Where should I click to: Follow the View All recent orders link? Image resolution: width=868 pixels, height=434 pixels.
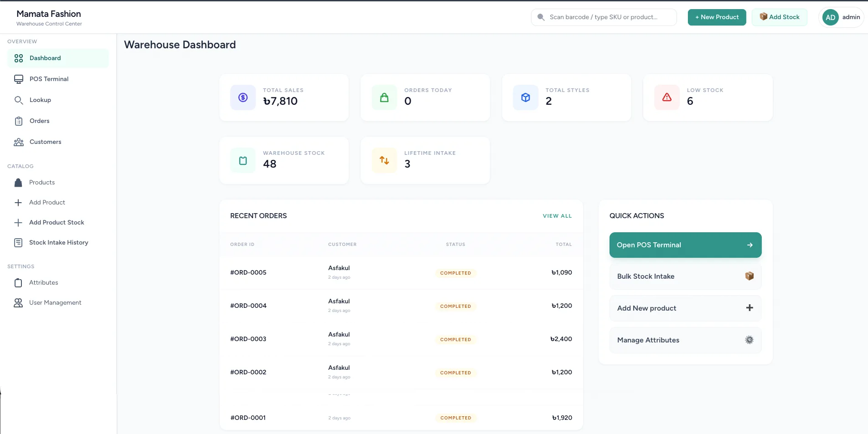click(557, 216)
